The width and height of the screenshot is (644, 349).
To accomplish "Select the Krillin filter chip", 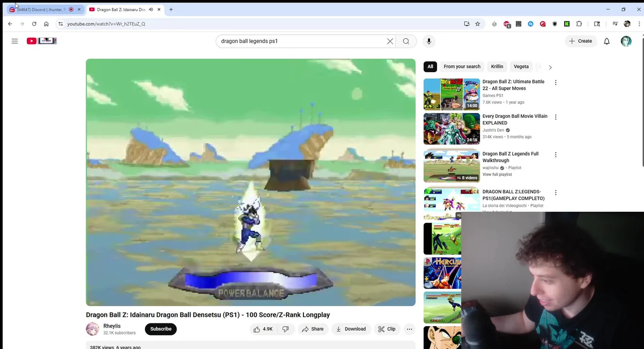I will [x=497, y=66].
